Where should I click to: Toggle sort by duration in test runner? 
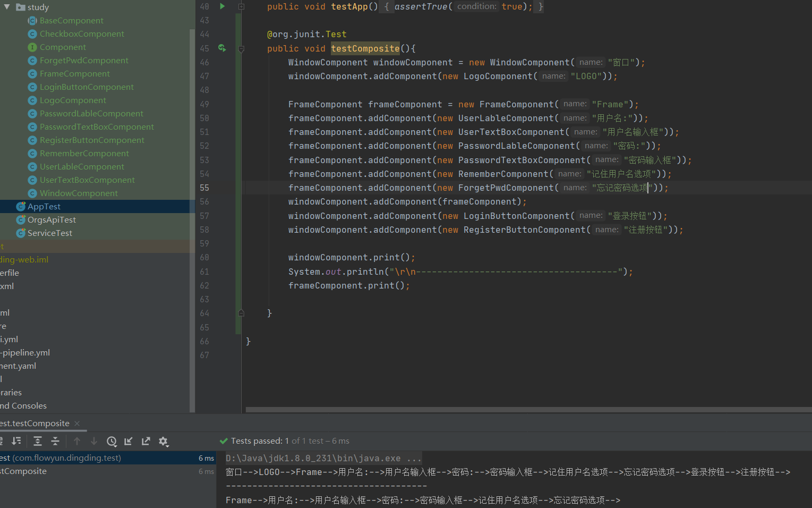point(16,441)
